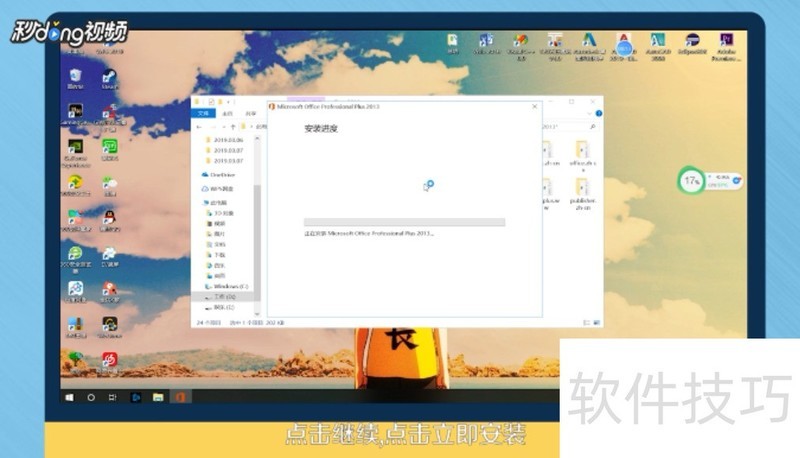The width and height of the screenshot is (800, 458).
Task: Select OneDrive in Explorer navigation pane
Action: [218, 174]
